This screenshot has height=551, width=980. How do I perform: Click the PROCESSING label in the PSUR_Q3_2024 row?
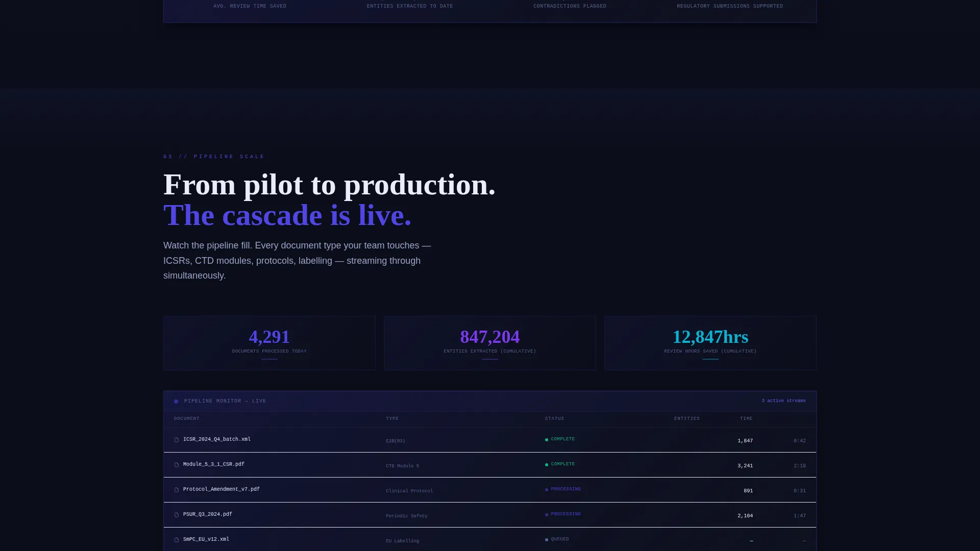pos(566,514)
